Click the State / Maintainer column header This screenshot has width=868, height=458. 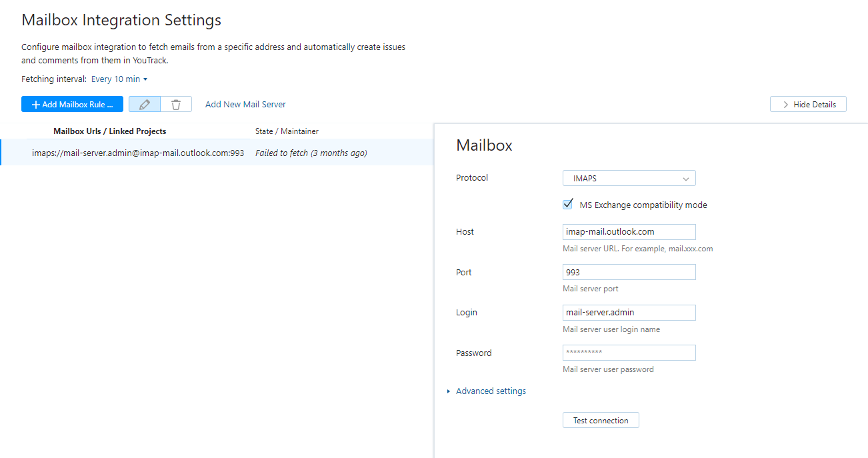[x=287, y=131]
